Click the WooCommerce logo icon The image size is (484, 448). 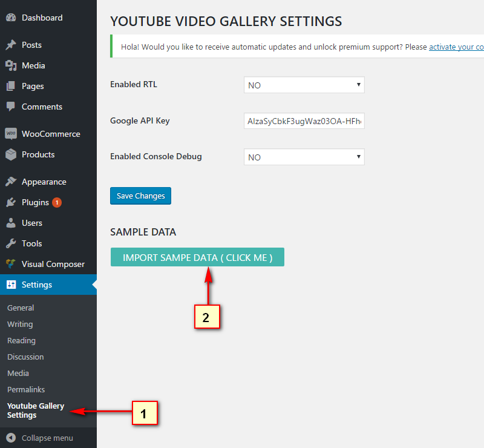point(11,134)
